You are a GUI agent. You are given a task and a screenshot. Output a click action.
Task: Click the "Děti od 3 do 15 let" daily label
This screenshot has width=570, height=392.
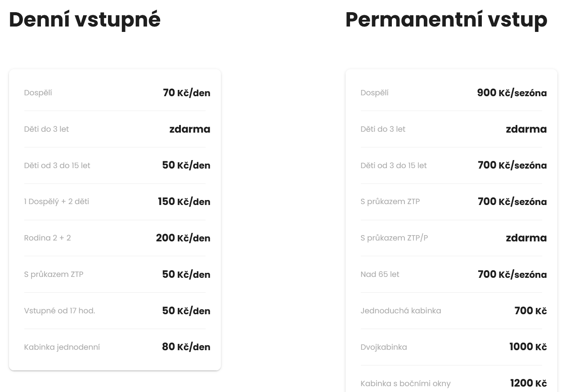pos(57,165)
